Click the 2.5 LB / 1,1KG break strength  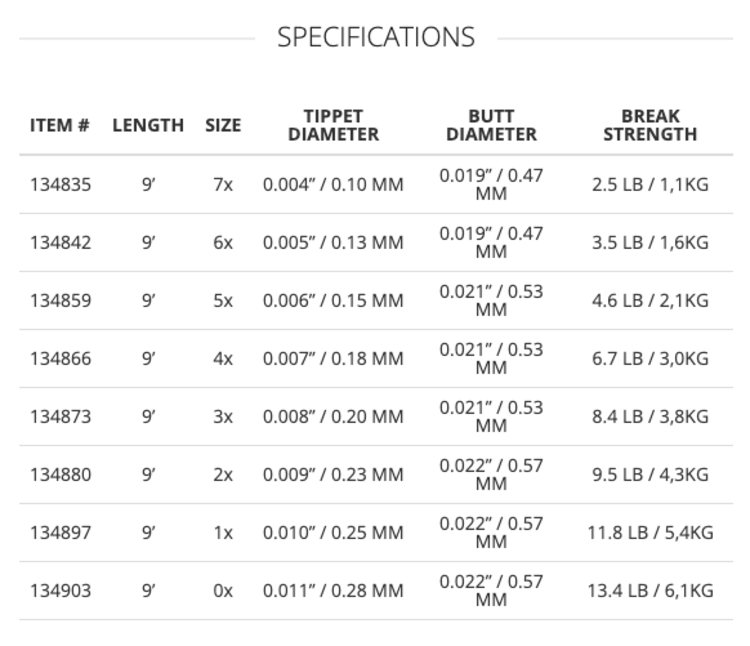pyautogui.click(x=650, y=185)
